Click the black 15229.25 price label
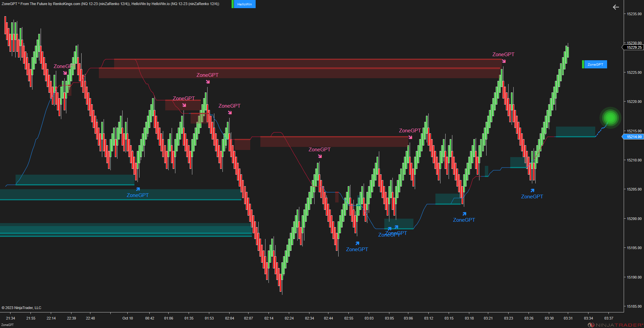644x328 pixels. coord(633,47)
